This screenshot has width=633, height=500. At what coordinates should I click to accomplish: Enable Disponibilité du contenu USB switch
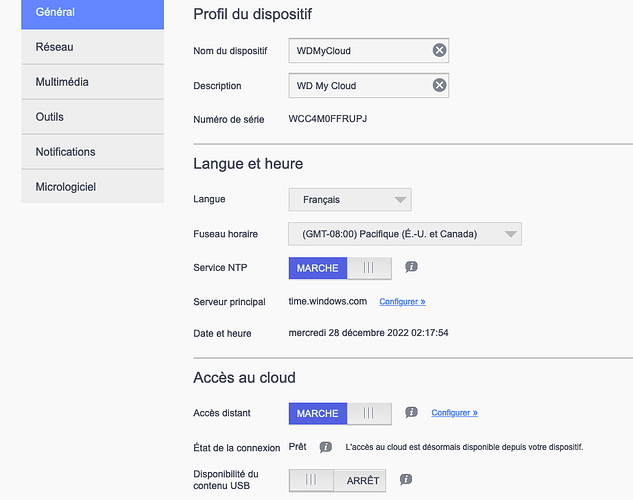[x=337, y=480]
